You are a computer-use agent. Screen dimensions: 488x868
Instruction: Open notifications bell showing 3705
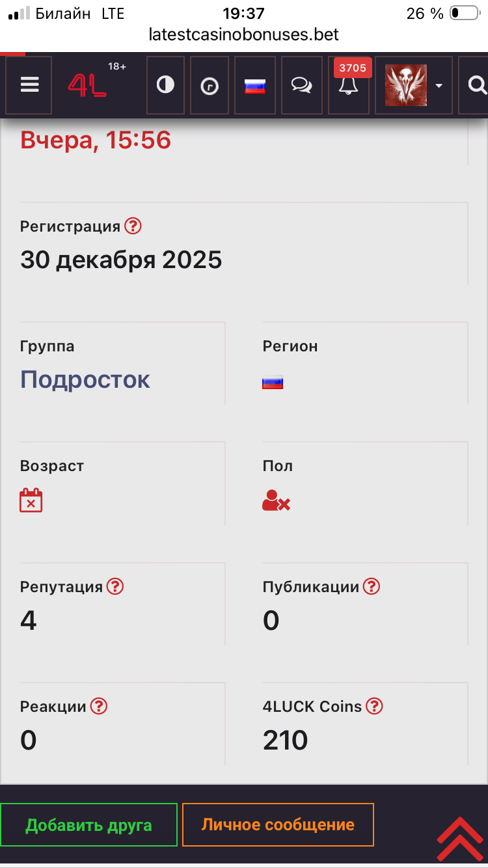(348, 85)
